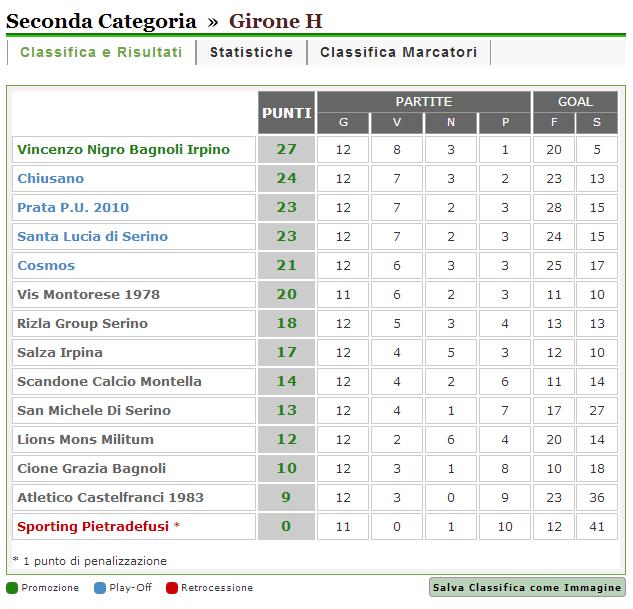
Task: Click the Cosmos team name
Action: click(x=46, y=266)
